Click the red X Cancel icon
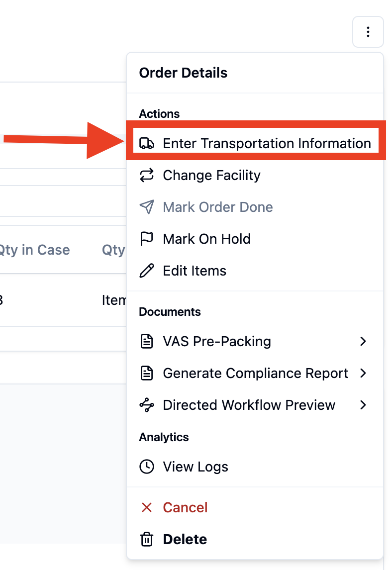The image size is (392, 570). tap(147, 507)
